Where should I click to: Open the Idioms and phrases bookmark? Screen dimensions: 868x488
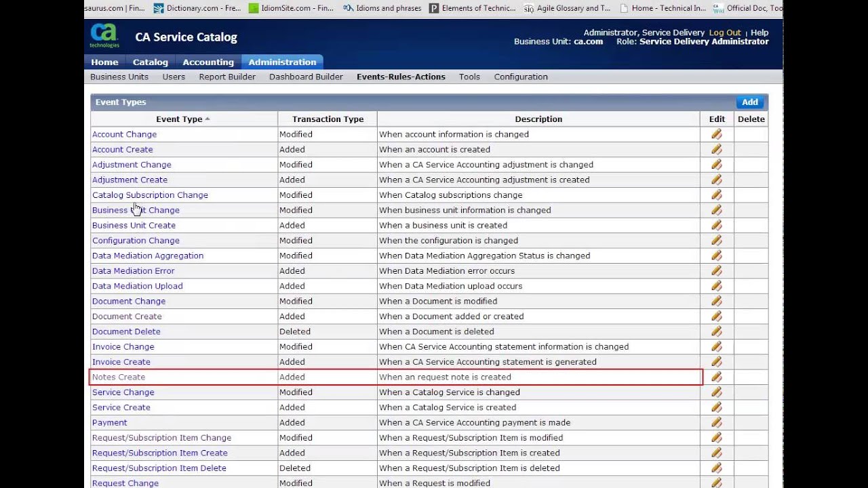tap(382, 8)
